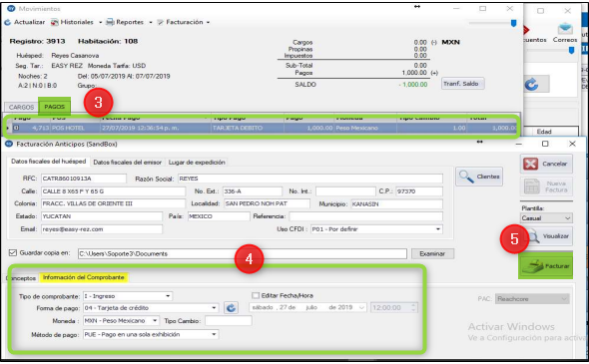The image size is (589, 364).
Task: Click the Email field
Action: [x=102, y=229]
